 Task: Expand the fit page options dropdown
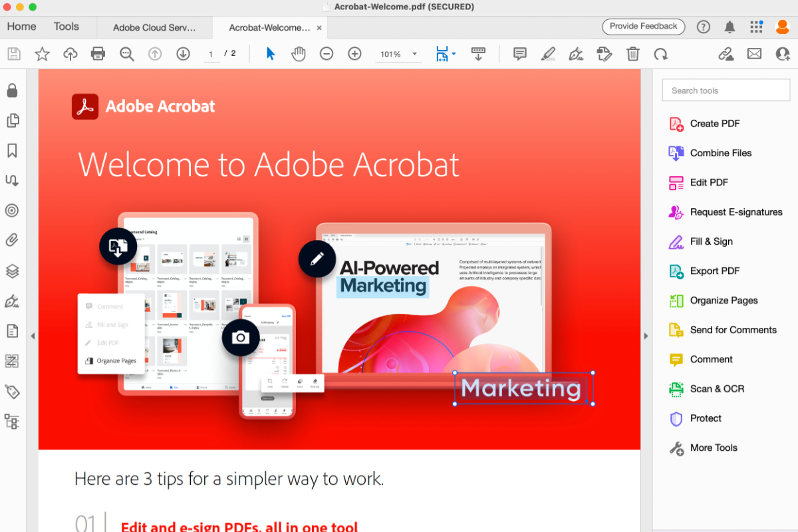point(454,54)
